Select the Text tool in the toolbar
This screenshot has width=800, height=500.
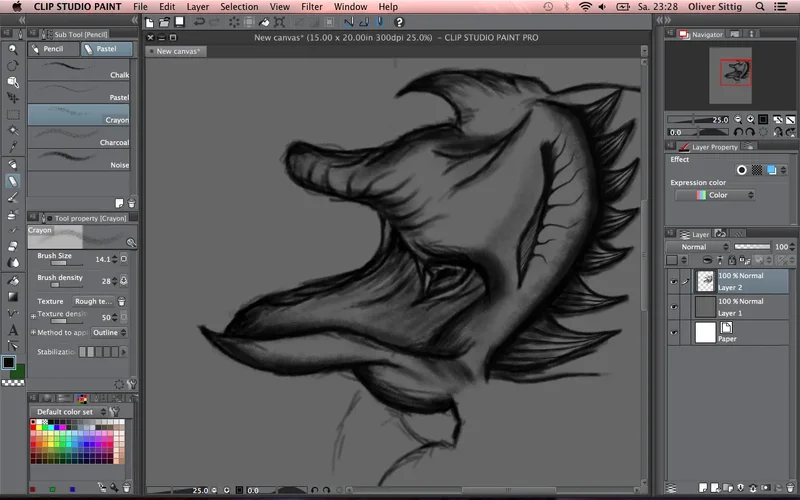[12, 329]
